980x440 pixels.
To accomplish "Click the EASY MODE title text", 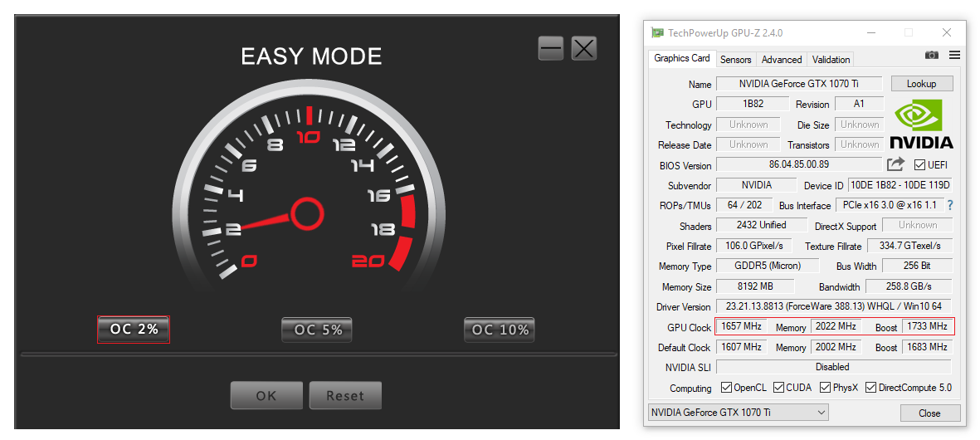I will [311, 57].
